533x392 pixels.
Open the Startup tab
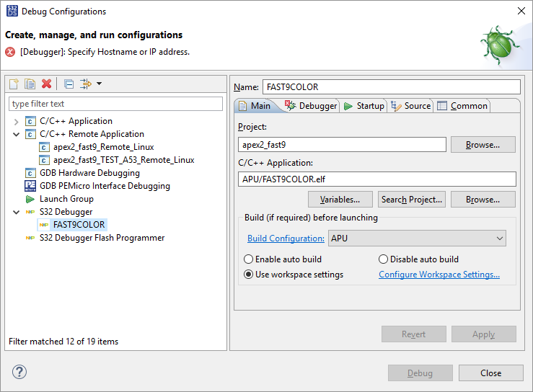coord(364,106)
